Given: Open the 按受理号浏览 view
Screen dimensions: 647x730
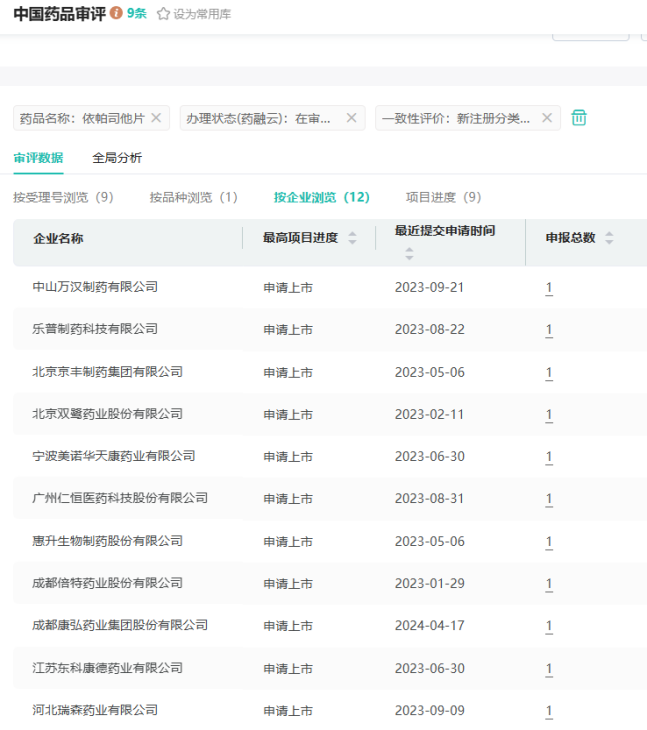Looking at the screenshot, I should [x=63, y=197].
